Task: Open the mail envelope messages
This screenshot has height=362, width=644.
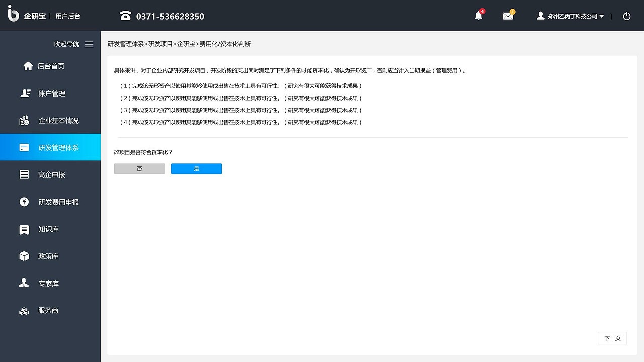Action: (x=508, y=16)
